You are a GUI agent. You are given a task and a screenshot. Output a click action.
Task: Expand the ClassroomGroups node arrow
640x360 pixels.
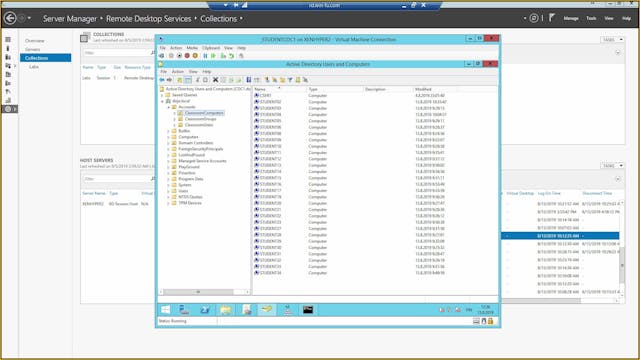click(x=175, y=119)
